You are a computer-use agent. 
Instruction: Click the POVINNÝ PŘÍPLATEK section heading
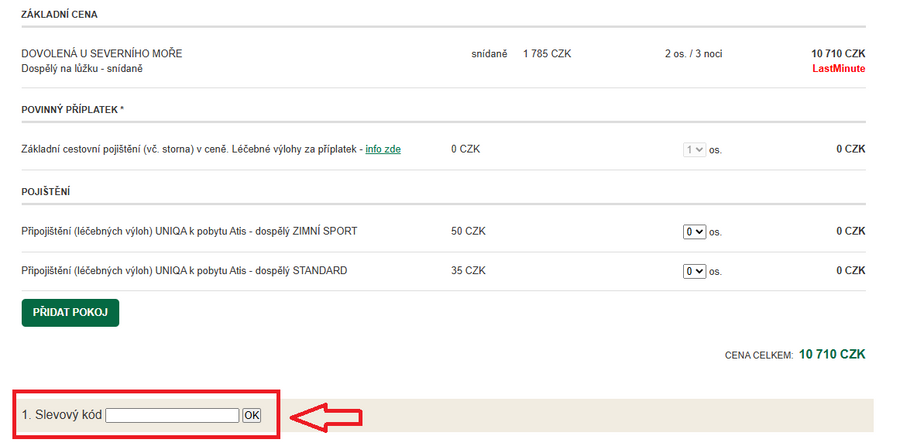coord(72,109)
